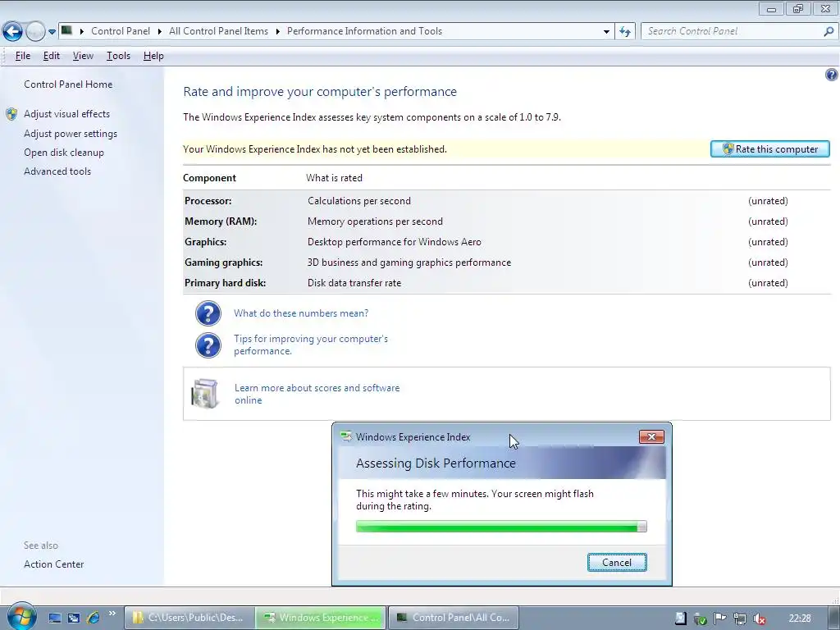Click the software box icon beside Learn more
The height and width of the screenshot is (630, 840).
(x=204, y=394)
